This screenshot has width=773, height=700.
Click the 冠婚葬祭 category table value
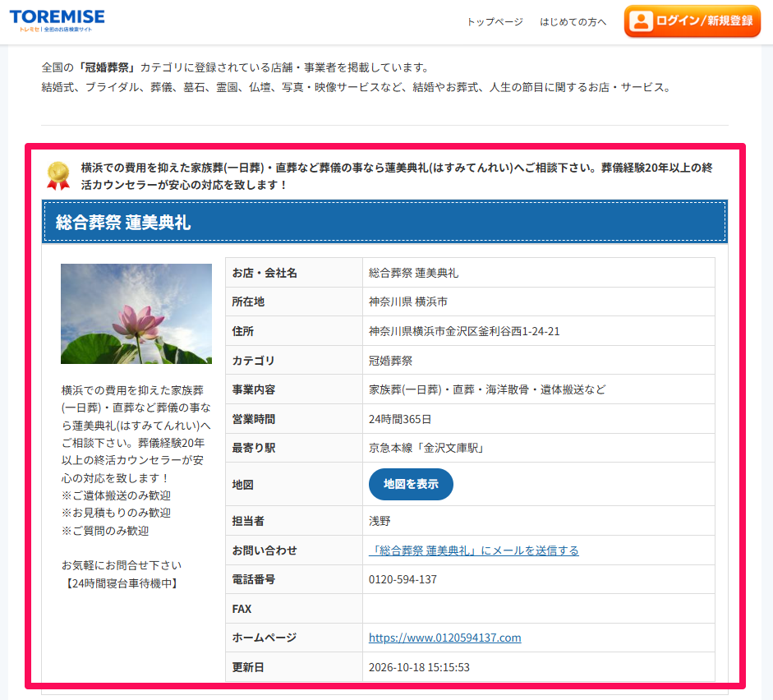[x=390, y=361]
